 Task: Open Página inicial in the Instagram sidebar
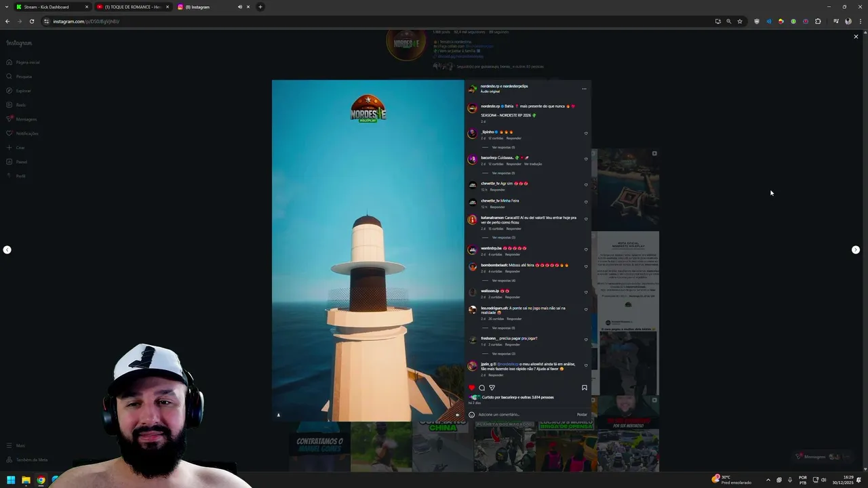23,62
